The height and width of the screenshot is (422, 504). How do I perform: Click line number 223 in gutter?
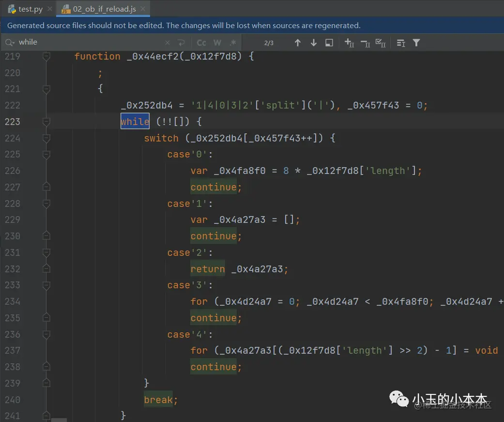click(x=13, y=122)
